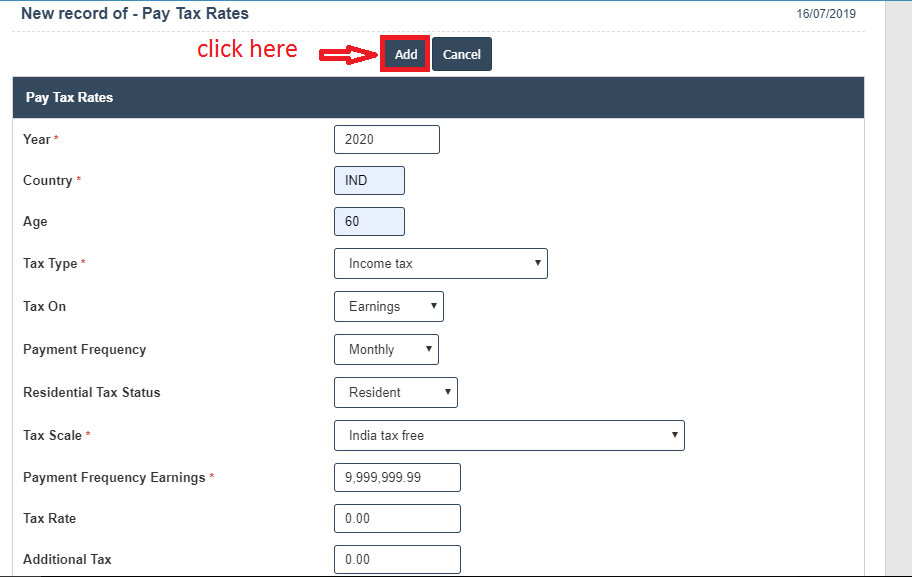Click the 16/07/2019 date text

pyautogui.click(x=825, y=14)
